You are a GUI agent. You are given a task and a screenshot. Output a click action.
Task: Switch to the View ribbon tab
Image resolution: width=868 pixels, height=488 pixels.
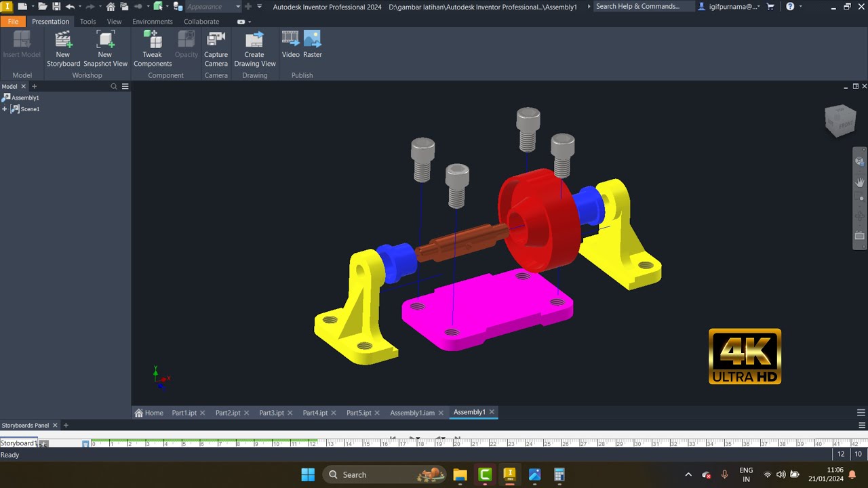tap(114, 22)
